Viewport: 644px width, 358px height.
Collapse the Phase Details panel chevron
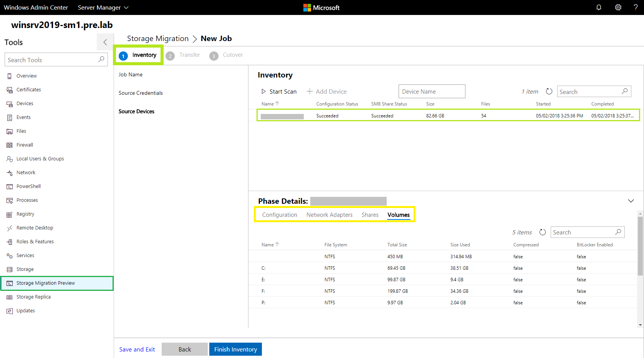click(x=631, y=201)
